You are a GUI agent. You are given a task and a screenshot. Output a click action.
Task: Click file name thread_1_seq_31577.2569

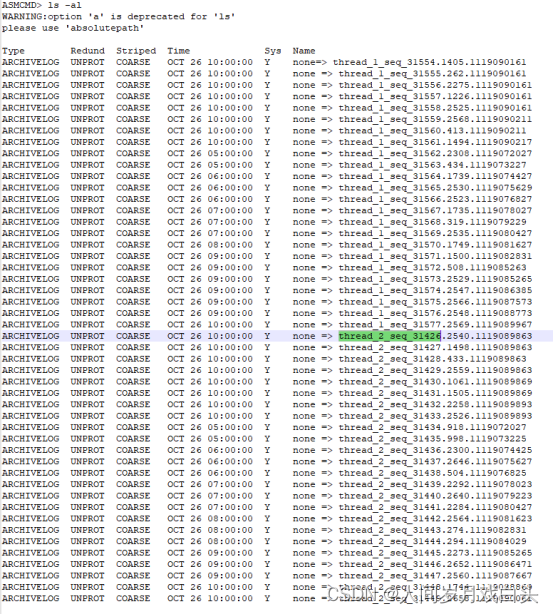click(x=435, y=325)
